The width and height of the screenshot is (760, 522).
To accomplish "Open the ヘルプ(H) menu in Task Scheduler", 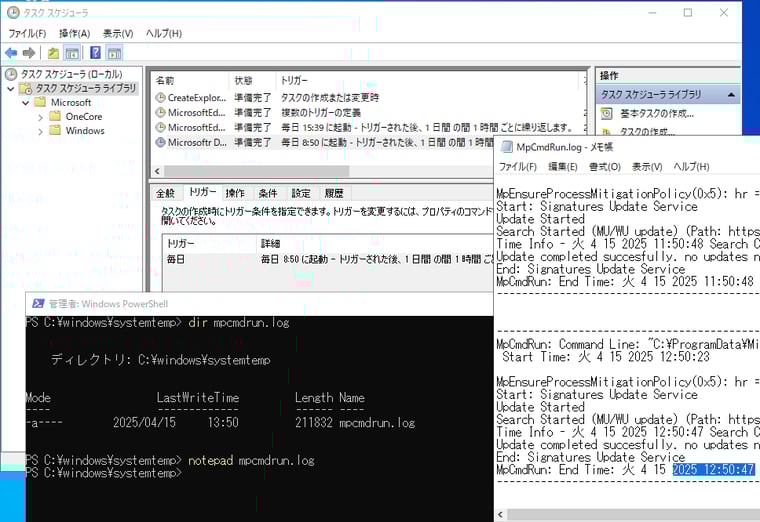I will (x=164, y=33).
